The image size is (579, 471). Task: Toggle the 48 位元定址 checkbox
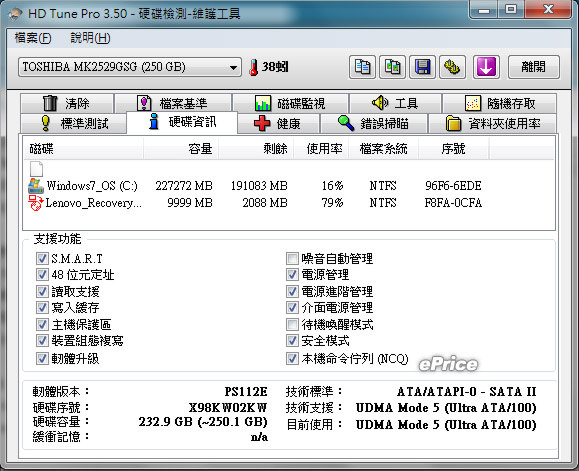pyautogui.click(x=42, y=275)
